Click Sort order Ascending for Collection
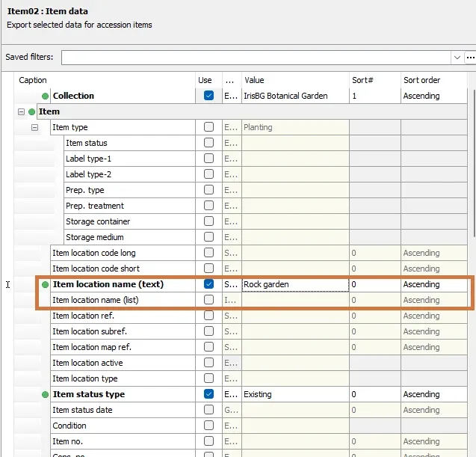This screenshot has height=457, width=476. click(x=434, y=96)
